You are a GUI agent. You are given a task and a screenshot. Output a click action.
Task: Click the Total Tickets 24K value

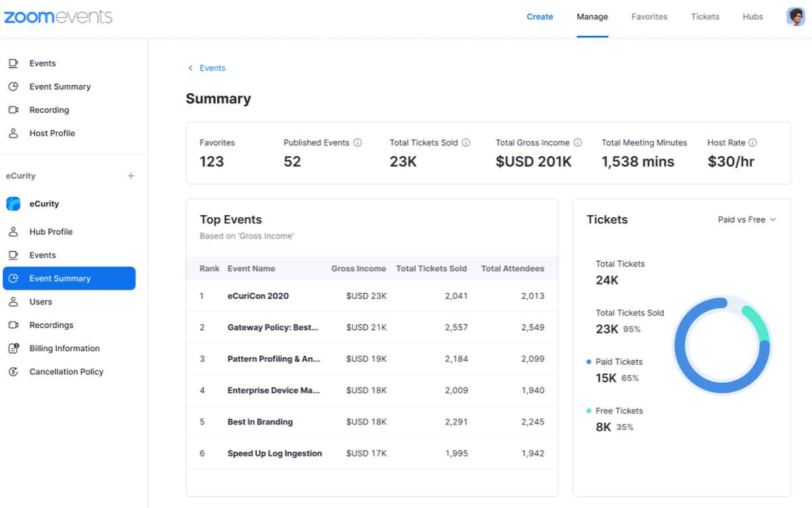pos(607,280)
